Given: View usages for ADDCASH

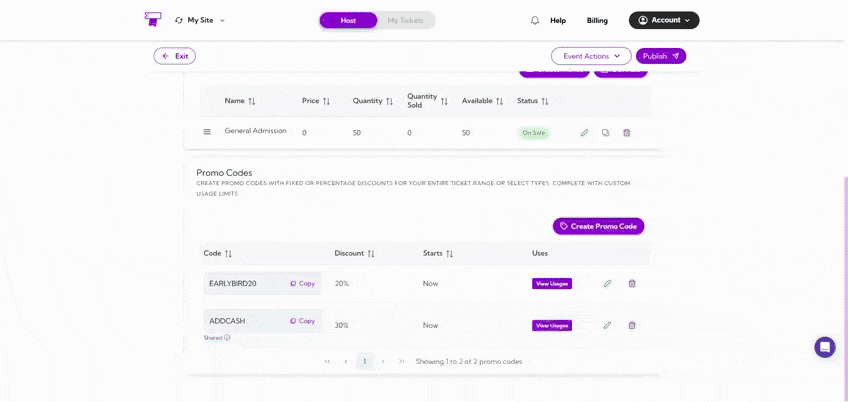Looking at the screenshot, I should (x=552, y=325).
